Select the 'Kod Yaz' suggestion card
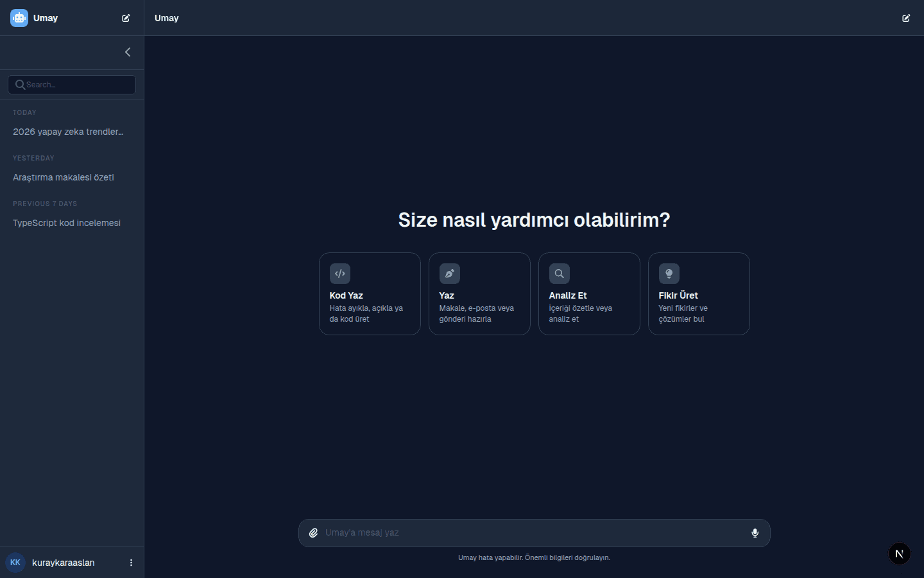Screen dimensions: 924x578 tap(370, 293)
